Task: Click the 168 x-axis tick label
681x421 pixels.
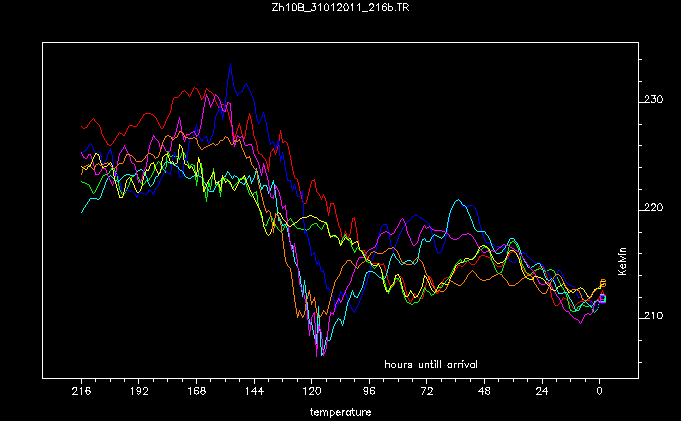Action: click(197, 393)
